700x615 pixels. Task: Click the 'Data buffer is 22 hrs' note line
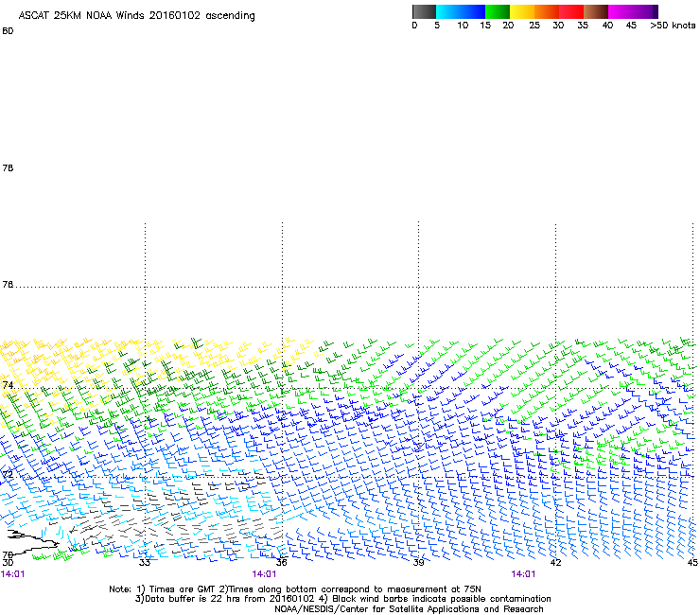(x=342, y=599)
